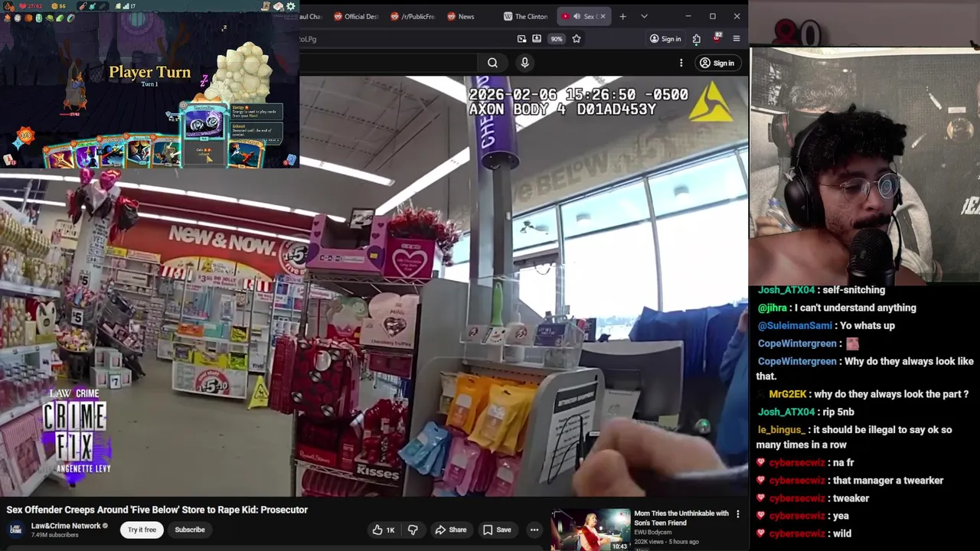The image size is (980, 551).
Task: Open the browser hamburger menu
Action: (x=737, y=39)
